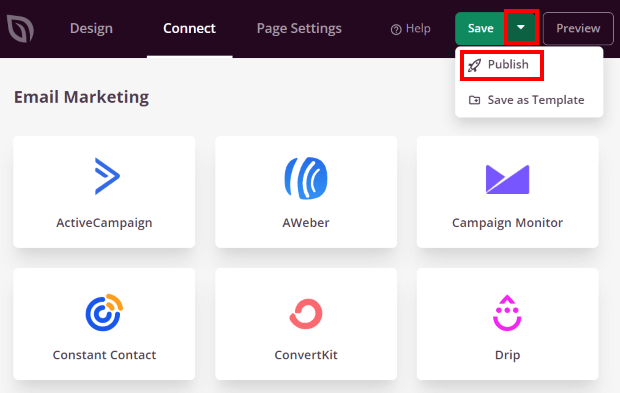
Task: Click the Campaign Monitor envelope logo
Action: click(x=507, y=179)
